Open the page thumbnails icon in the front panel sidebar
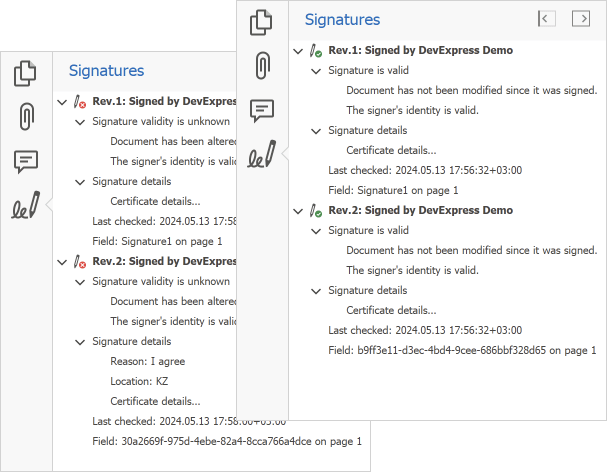This screenshot has height=472, width=607. click(261, 21)
